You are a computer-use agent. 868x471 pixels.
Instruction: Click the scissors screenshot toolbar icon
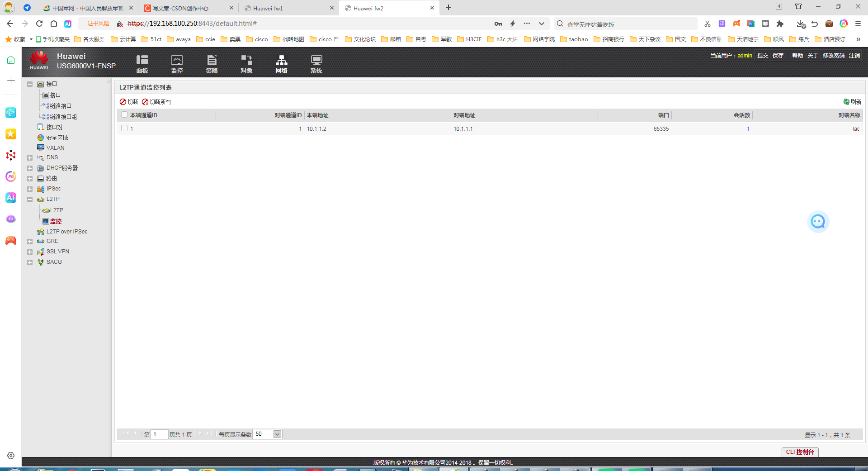coord(708,24)
